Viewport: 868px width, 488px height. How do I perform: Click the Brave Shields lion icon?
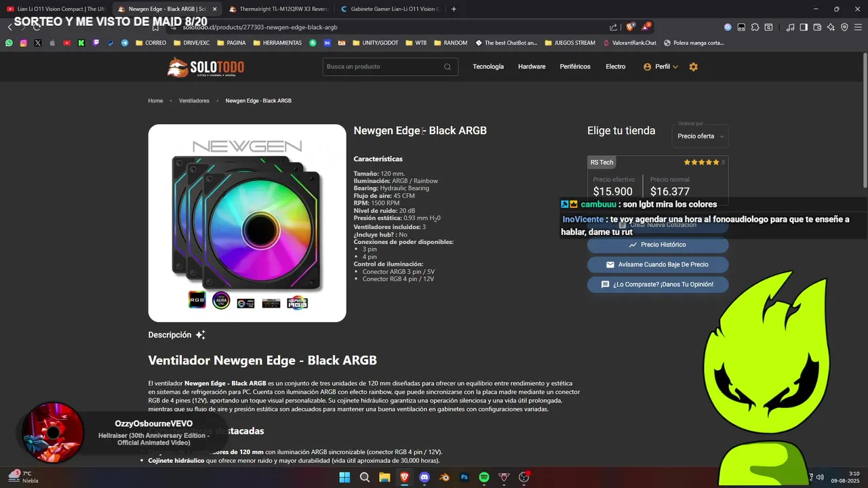[x=630, y=27]
